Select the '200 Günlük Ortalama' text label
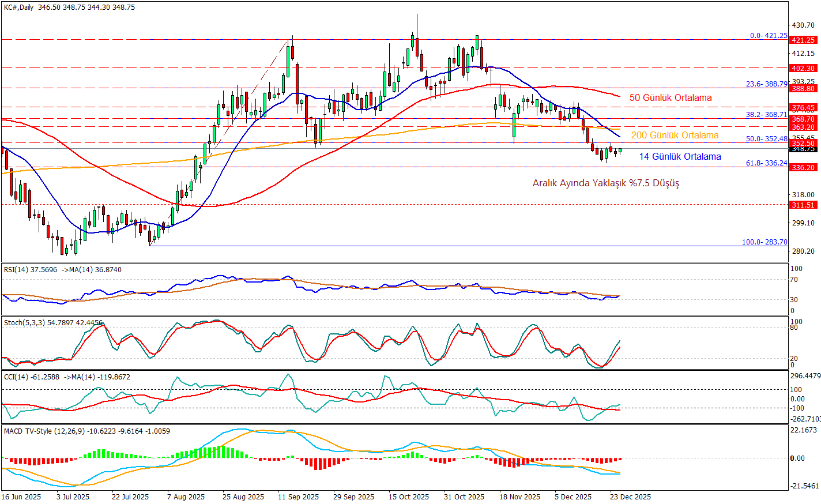This screenshot has height=504, width=821. (675, 136)
